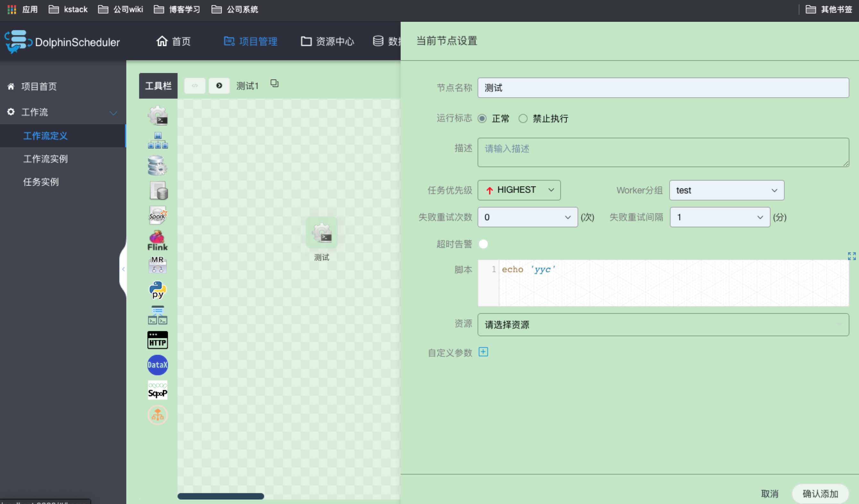Select the DataX task node icon
This screenshot has height=504, width=859.
[157, 365]
